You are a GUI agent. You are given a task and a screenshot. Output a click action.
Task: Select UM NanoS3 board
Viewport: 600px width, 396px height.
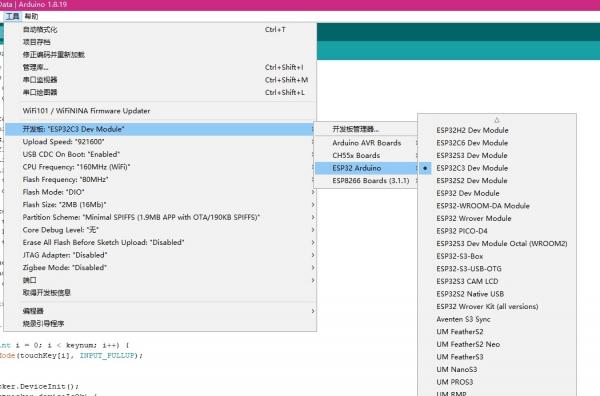click(x=497, y=370)
